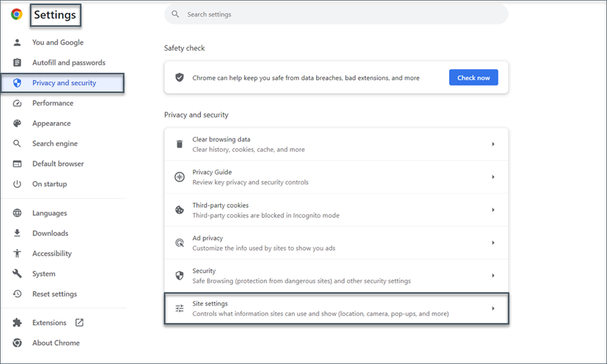Image resolution: width=607 pixels, height=364 pixels.
Task: Click the Privacy Guide title text
Action: tap(212, 172)
